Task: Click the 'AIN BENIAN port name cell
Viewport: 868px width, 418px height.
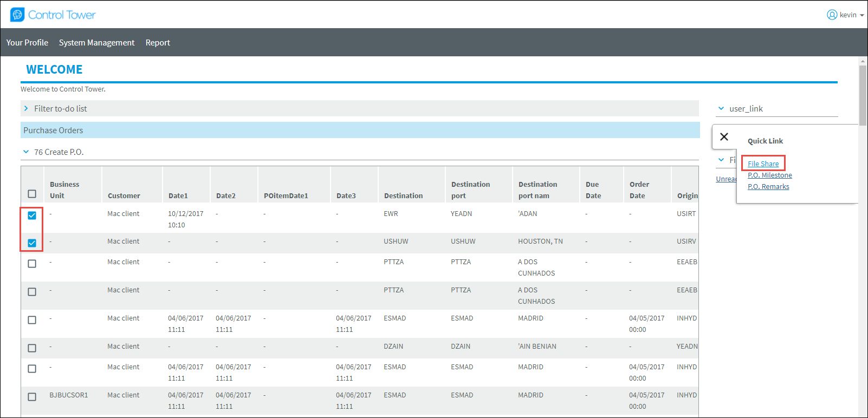Action: coord(537,346)
